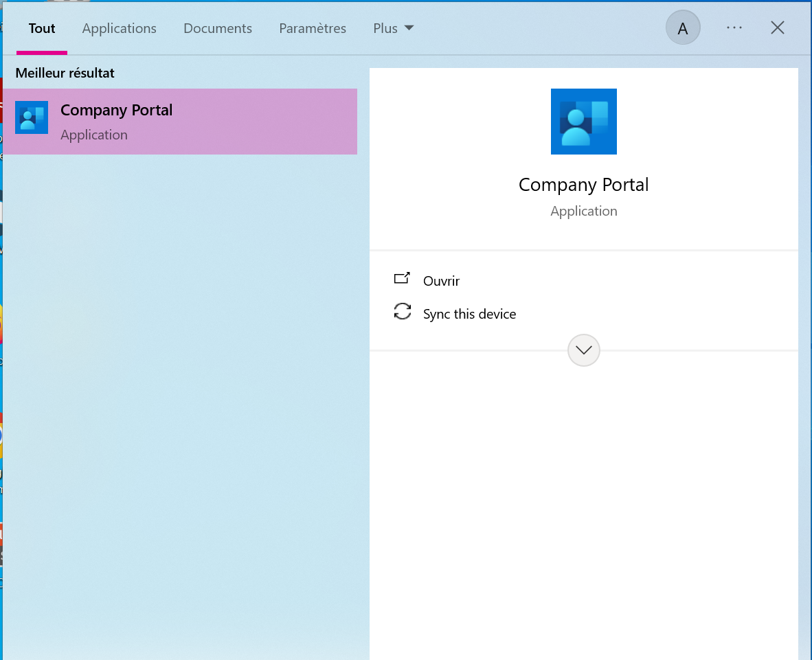Close the search panel with the X

point(778,28)
